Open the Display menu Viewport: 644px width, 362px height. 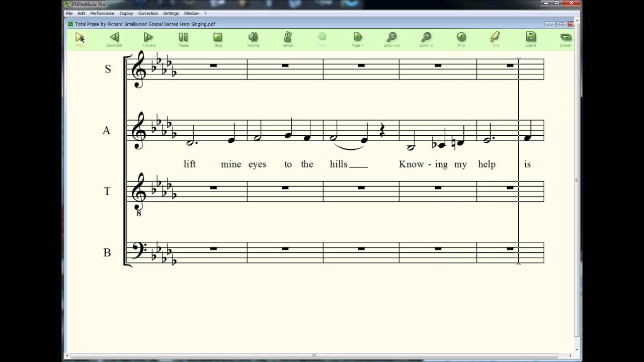click(126, 14)
